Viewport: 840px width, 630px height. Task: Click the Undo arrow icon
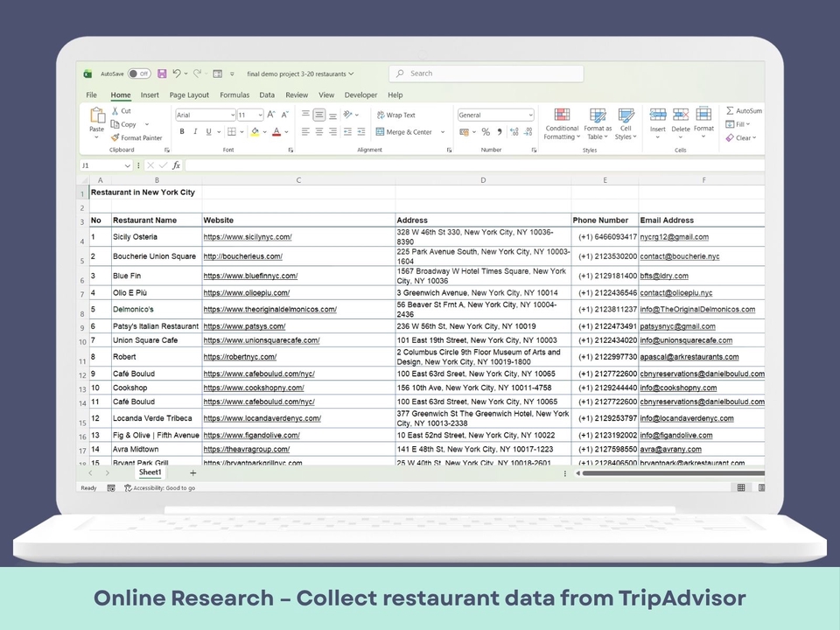[x=177, y=74]
